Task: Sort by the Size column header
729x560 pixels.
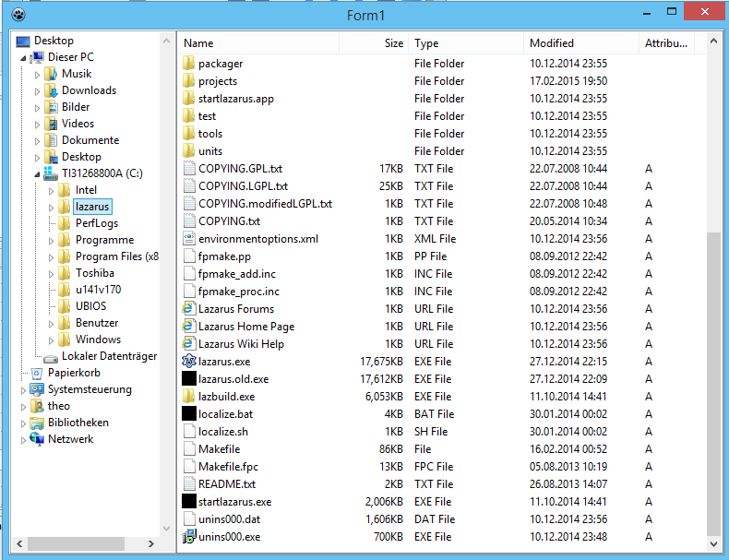Action: [374, 43]
